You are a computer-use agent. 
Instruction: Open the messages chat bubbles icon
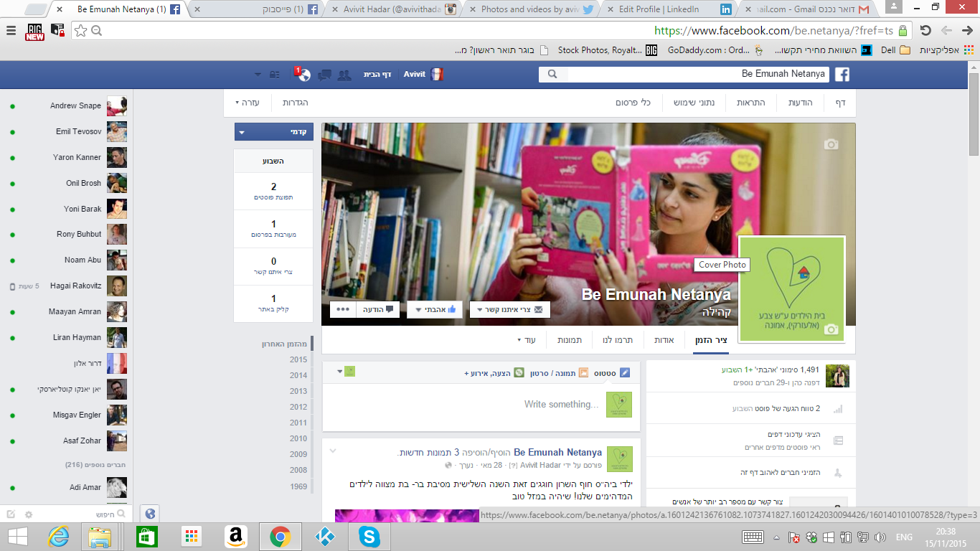pos(324,75)
